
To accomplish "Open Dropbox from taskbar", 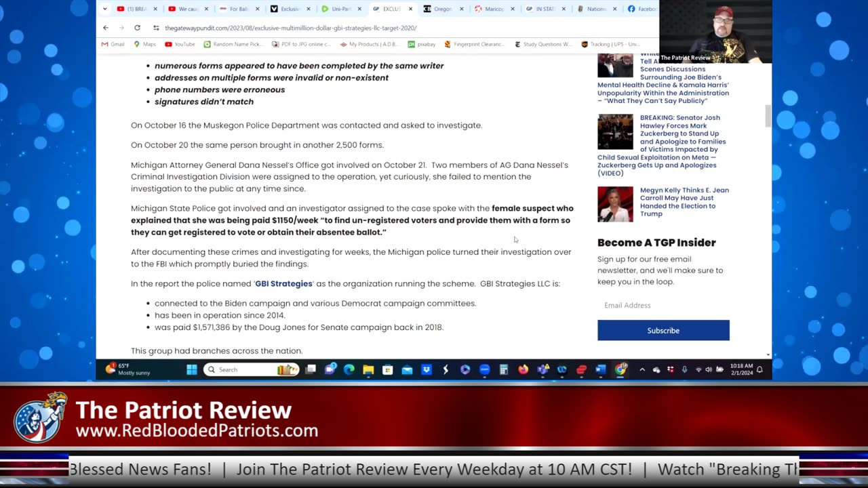I will [426, 369].
